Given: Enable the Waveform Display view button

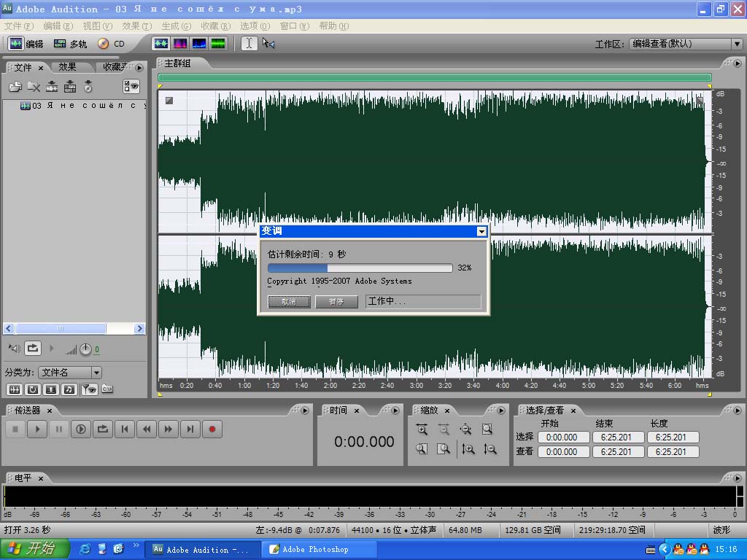Looking at the screenshot, I should 161,44.
